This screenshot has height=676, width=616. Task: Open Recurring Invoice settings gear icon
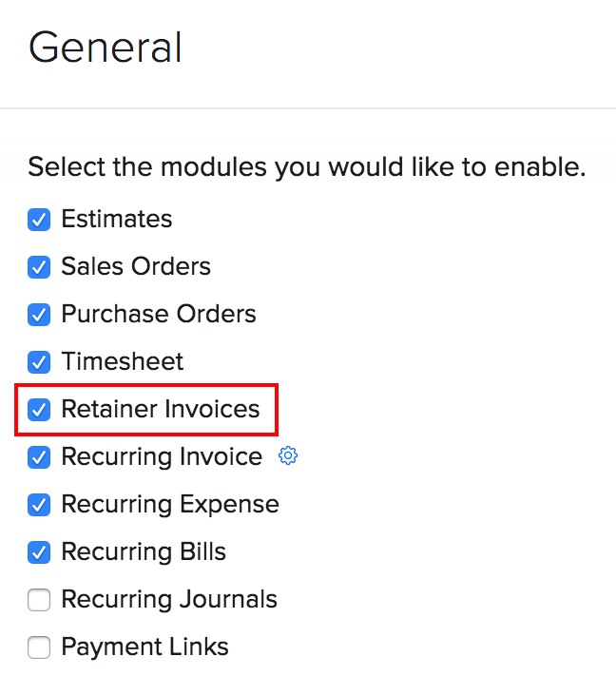point(288,456)
